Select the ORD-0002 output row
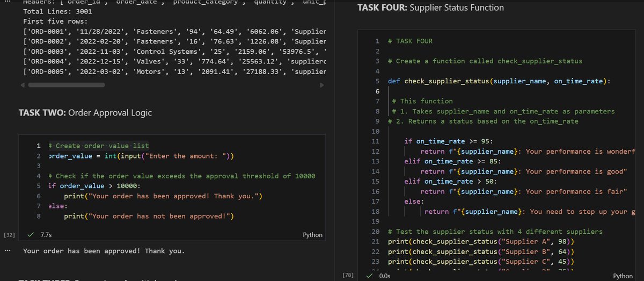The image size is (644, 281). (x=175, y=41)
